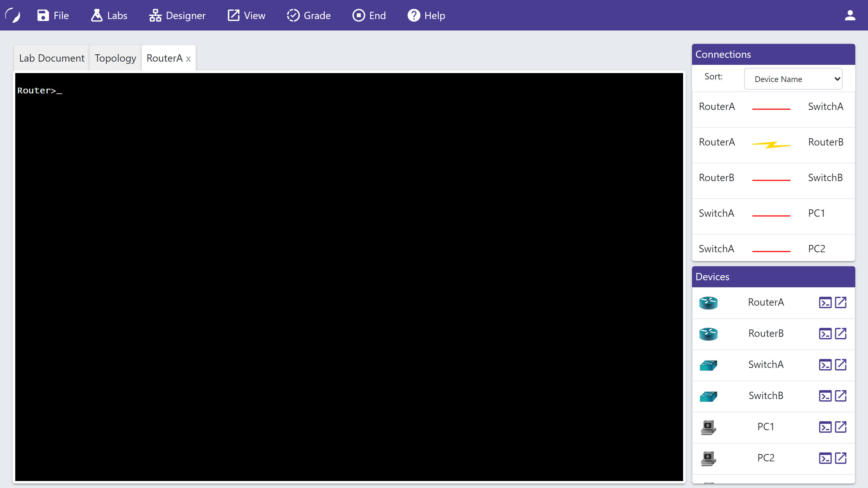Pop out SwitchB in an external window
The height and width of the screenshot is (488, 868).
click(x=841, y=396)
